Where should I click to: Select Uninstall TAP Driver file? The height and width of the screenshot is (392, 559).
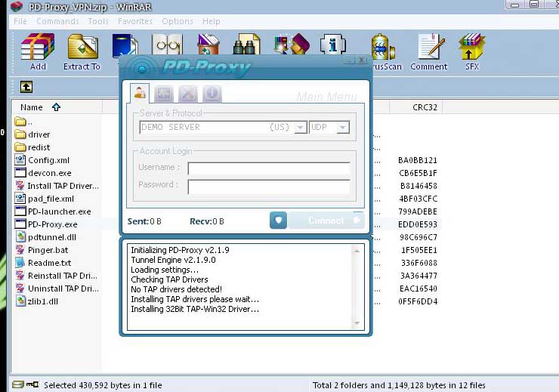(57, 289)
